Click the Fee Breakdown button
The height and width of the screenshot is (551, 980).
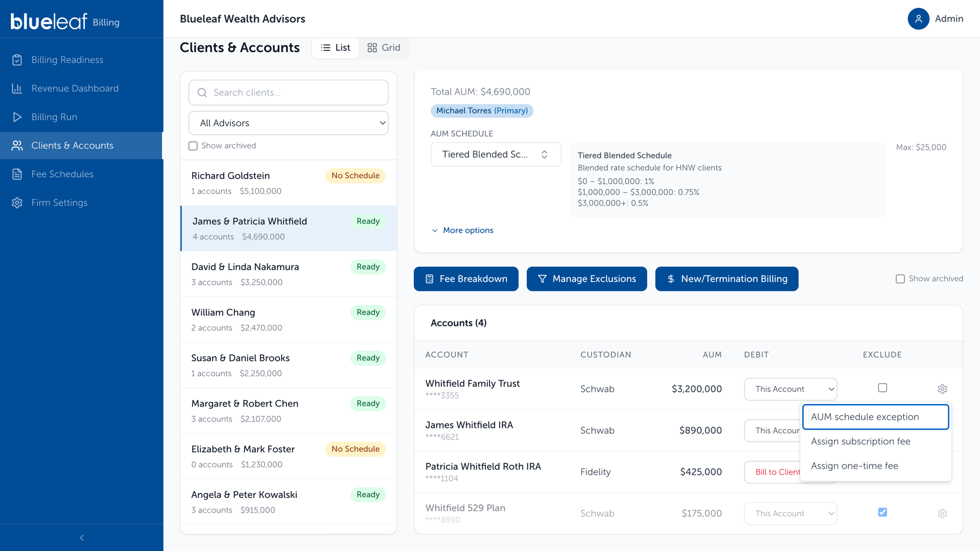[x=466, y=279]
